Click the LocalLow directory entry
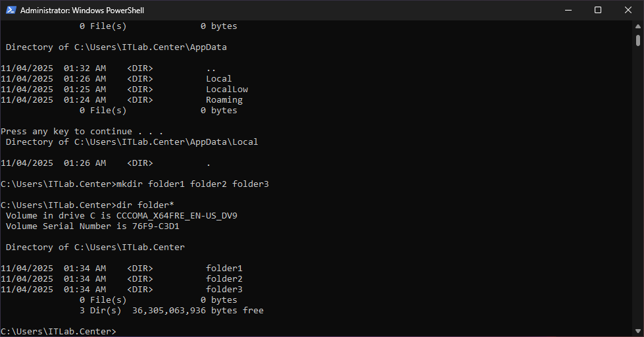 [226, 90]
